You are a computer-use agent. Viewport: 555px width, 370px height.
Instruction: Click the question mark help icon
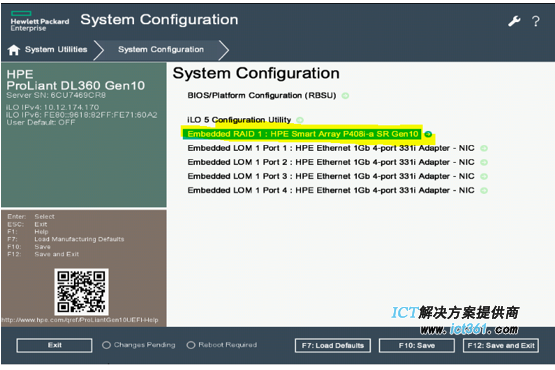click(x=536, y=22)
